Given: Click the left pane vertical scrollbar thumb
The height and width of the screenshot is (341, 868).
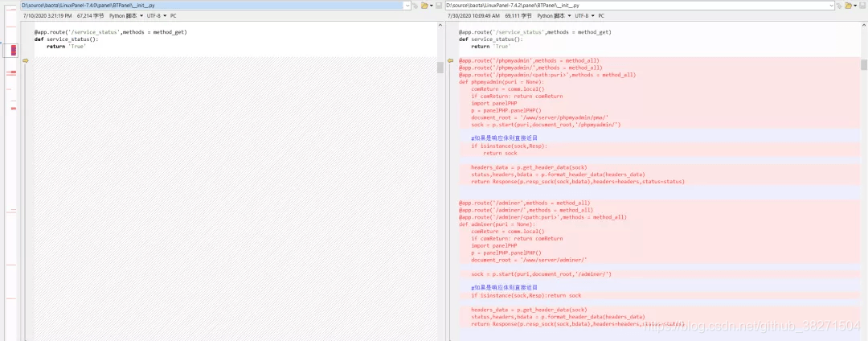Looking at the screenshot, I should 440,68.
